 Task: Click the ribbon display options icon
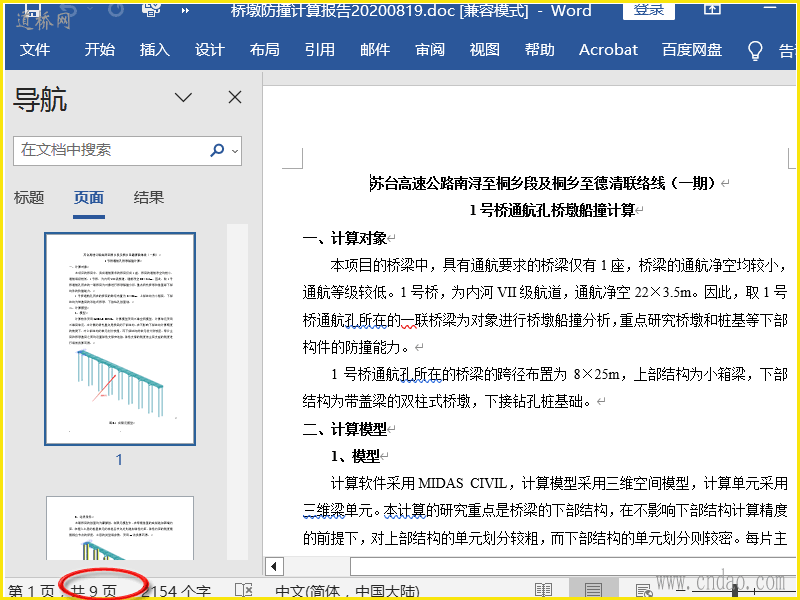(712, 10)
